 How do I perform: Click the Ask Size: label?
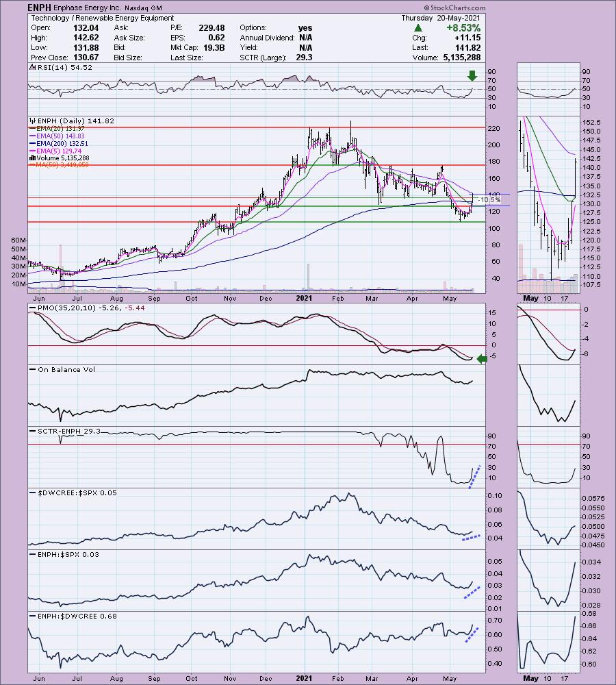(x=129, y=38)
